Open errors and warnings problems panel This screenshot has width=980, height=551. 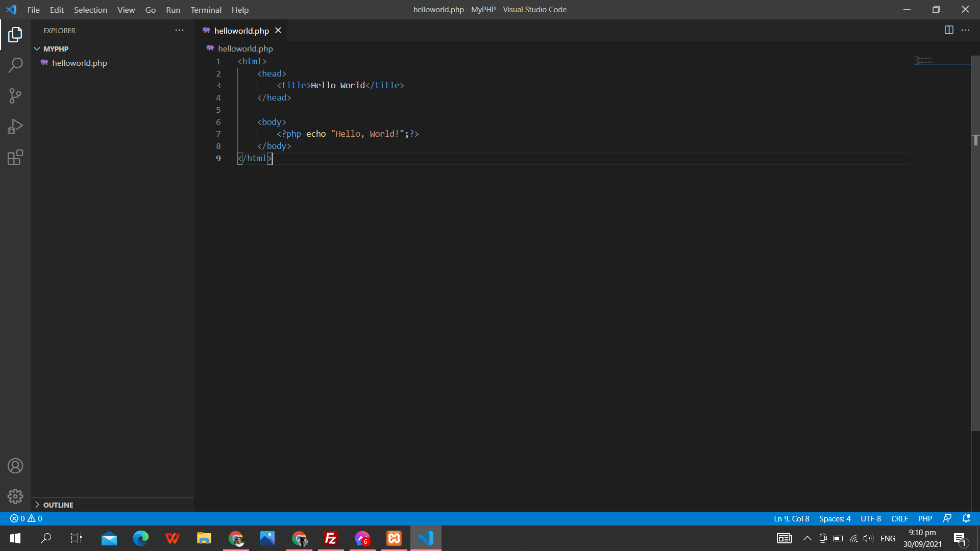coord(26,518)
